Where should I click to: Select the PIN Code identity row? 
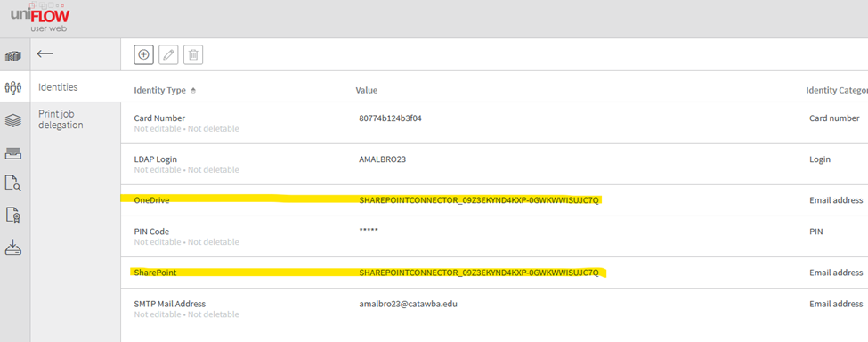(x=494, y=236)
